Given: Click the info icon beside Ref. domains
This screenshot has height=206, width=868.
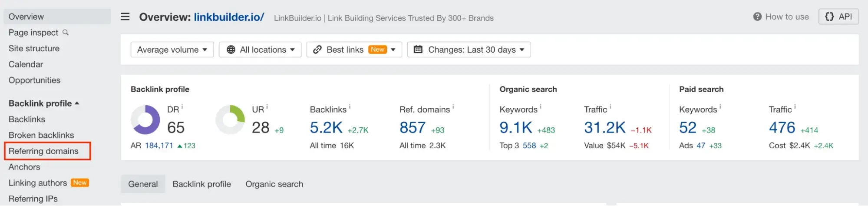Looking at the screenshot, I should [453, 107].
